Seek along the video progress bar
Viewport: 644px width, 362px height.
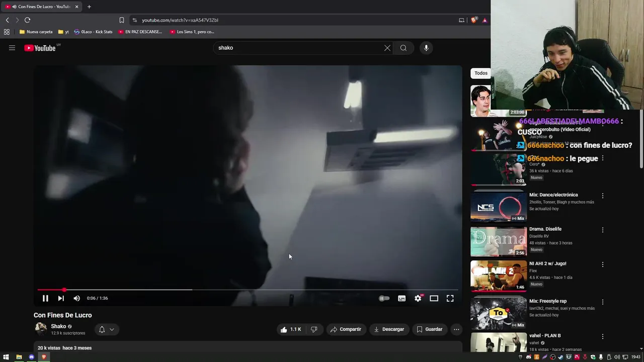click(x=248, y=290)
